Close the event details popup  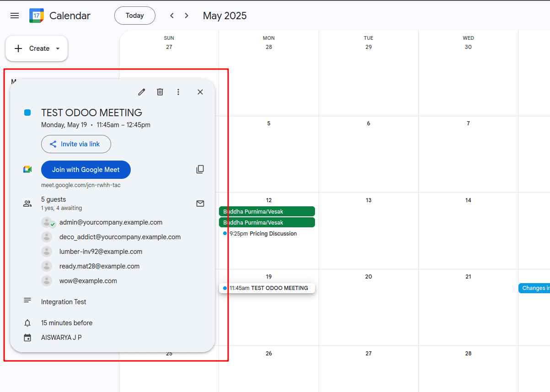[200, 92]
